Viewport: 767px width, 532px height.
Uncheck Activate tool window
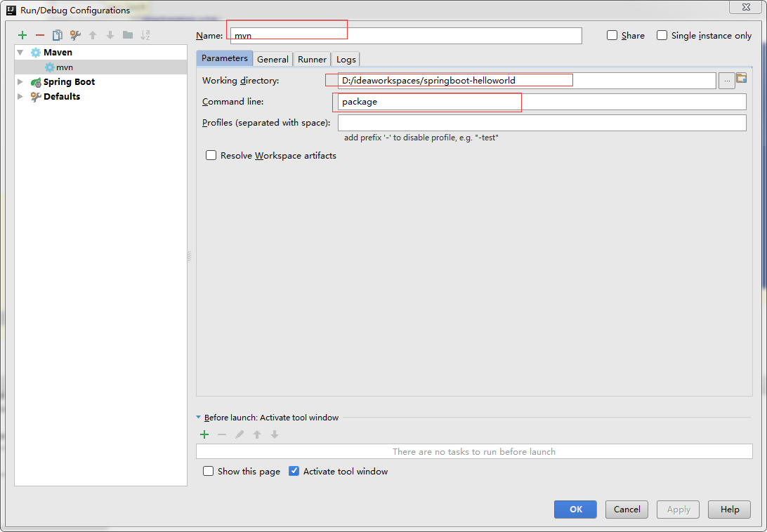point(294,472)
